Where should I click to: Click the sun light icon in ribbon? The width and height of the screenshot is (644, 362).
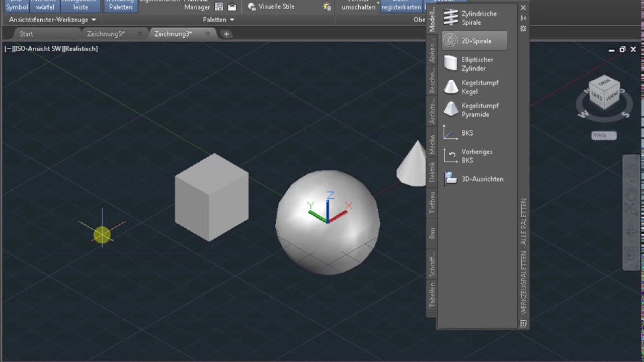[x=327, y=7]
